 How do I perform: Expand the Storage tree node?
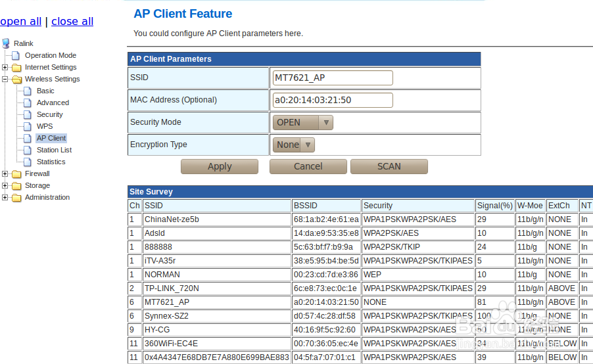click(5, 185)
